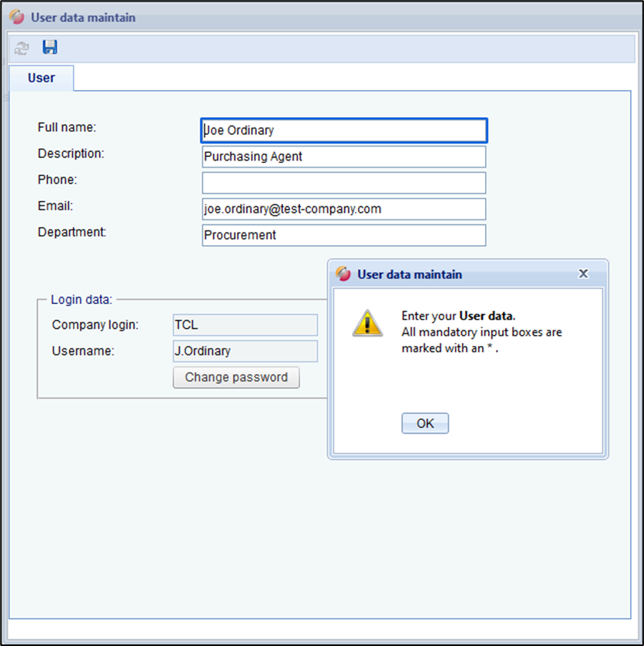Switch to the User tab
Screen dimensions: 644x646
pyautogui.click(x=41, y=78)
